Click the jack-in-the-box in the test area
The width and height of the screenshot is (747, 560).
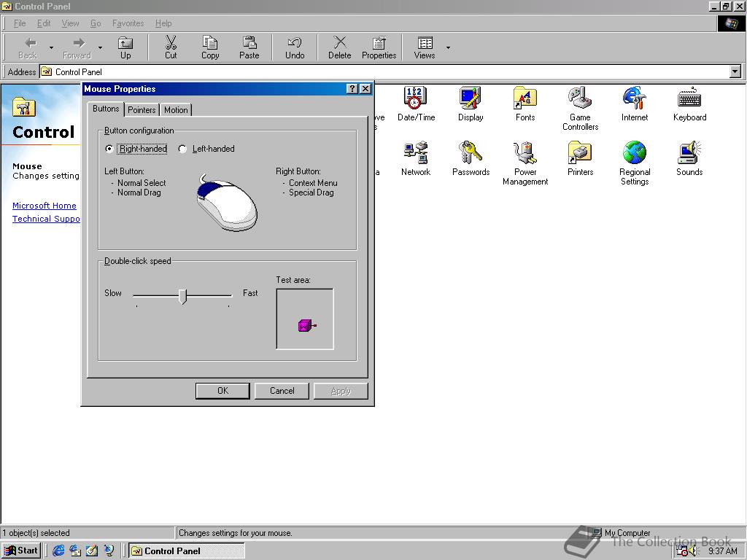pos(307,326)
